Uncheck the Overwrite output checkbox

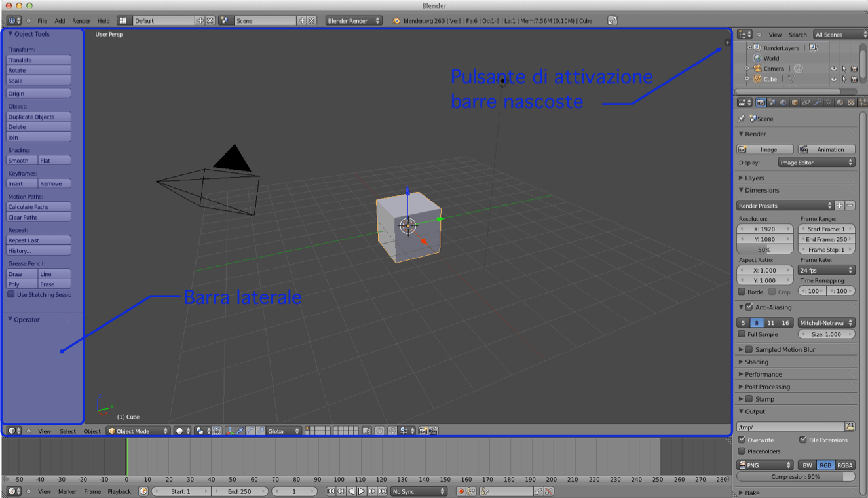point(742,440)
